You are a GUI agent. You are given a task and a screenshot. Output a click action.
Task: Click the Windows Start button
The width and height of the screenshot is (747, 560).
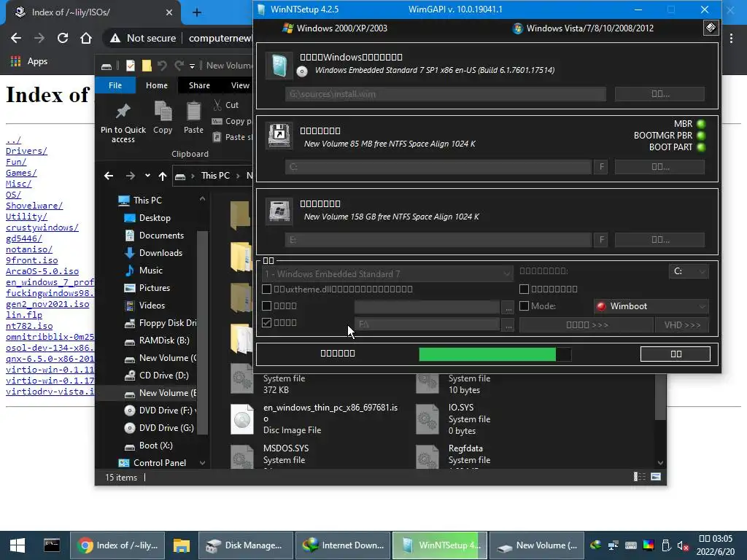(x=18, y=545)
